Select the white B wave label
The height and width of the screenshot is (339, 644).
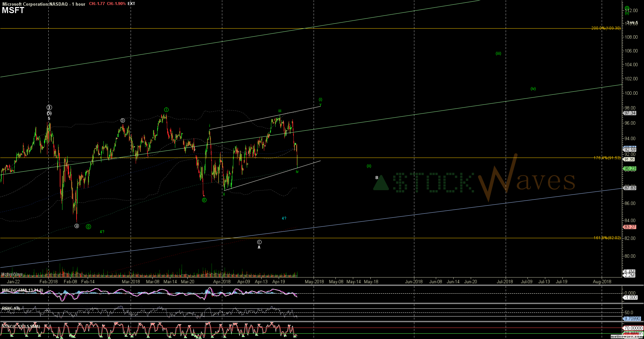(377, 178)
